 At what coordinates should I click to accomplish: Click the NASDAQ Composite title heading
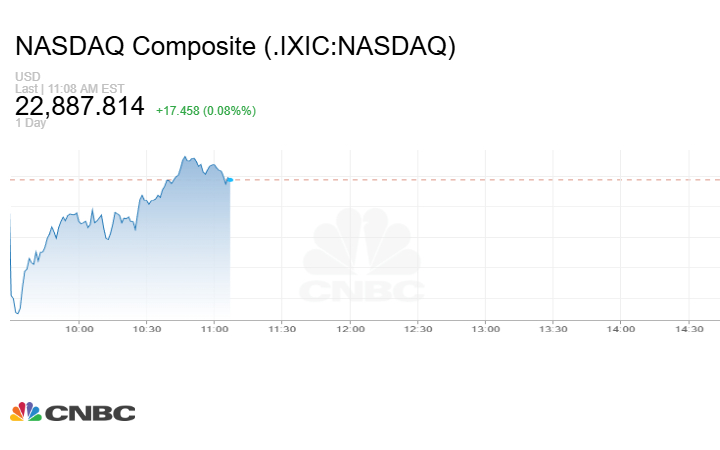(235, 47)
